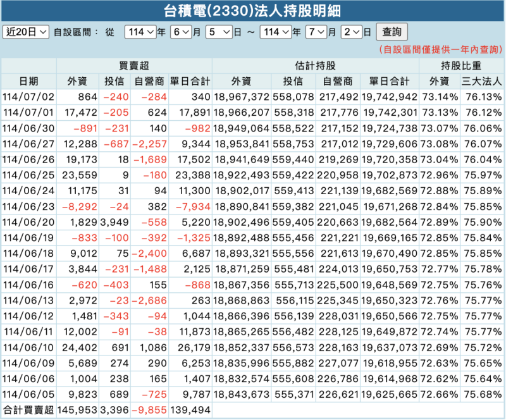The width and height of the screenshot is (506, 420).
Task: Click the date cell 114/06/26
Action: click(28, 159)
